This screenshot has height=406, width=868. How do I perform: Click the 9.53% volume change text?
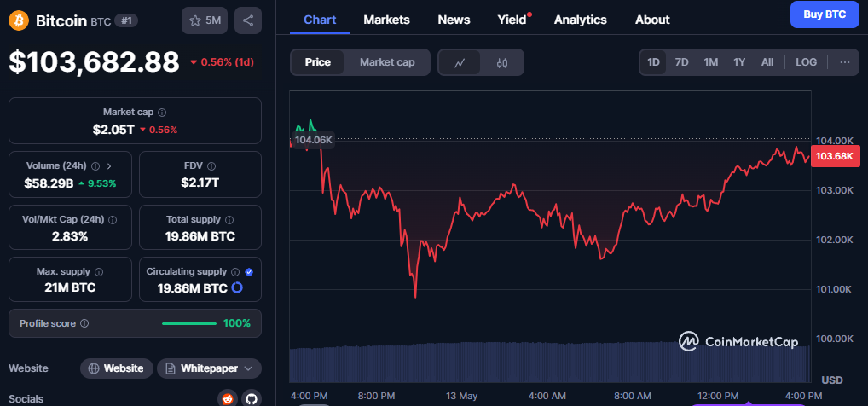tap(103, 183)
